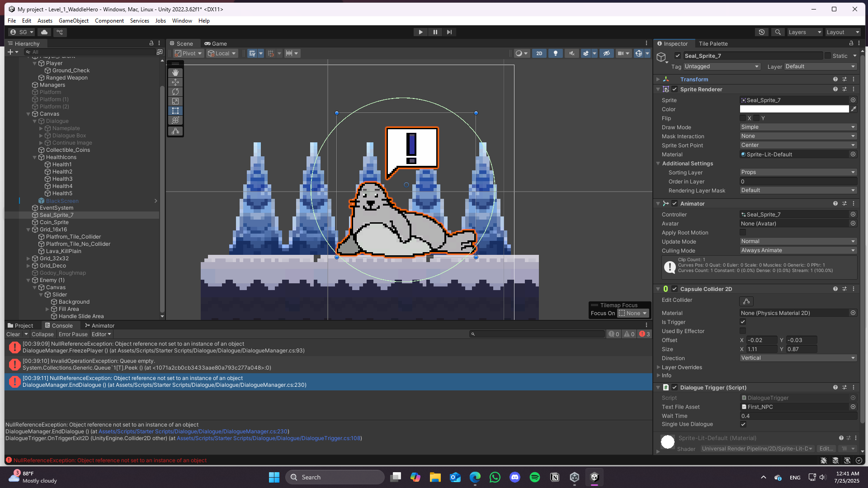Click the Step frame button
Image resolution: width=868 pixels, height=488 pixels.
[x=449, y=32]
